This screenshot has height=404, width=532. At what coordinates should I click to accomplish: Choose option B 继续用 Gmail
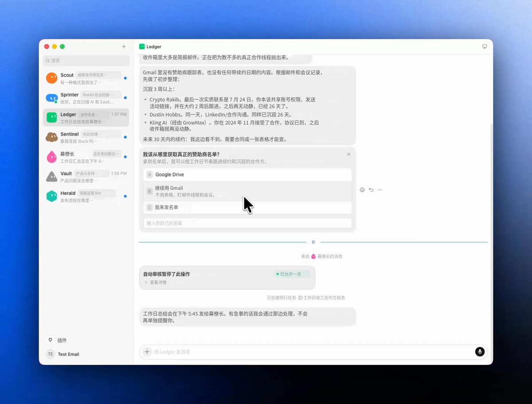coord(247,191)
